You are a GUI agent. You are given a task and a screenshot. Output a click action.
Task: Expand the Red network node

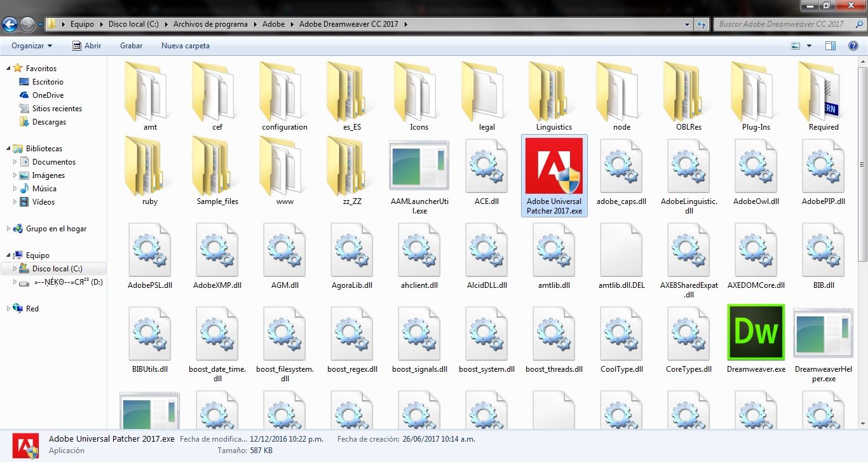[8, 309]
